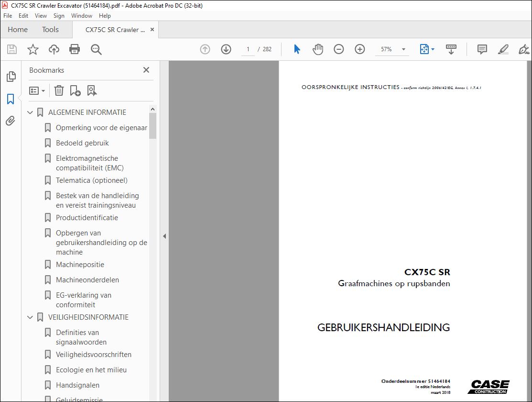The image size is (532, 402).
Task: Open bookmark options dropdown menu
Action: click(37, 91)
